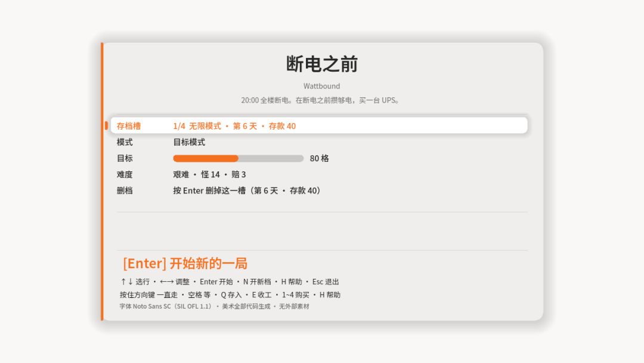Screen dimensions: 644x363
Task: Click the ↑↓ 选行 controls hint line
Action: click(230, 282)
